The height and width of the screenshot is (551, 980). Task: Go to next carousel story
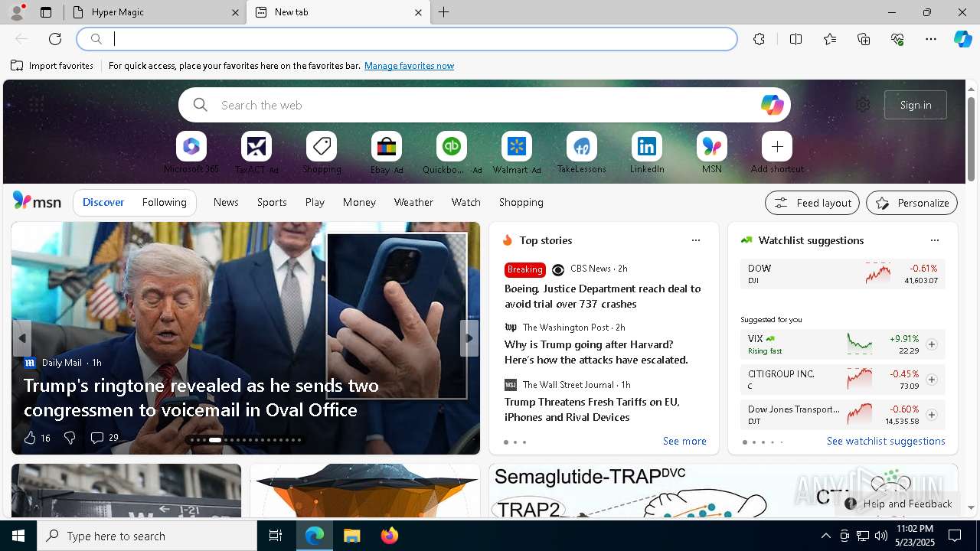pyautogui.click(x=469, y=338)
